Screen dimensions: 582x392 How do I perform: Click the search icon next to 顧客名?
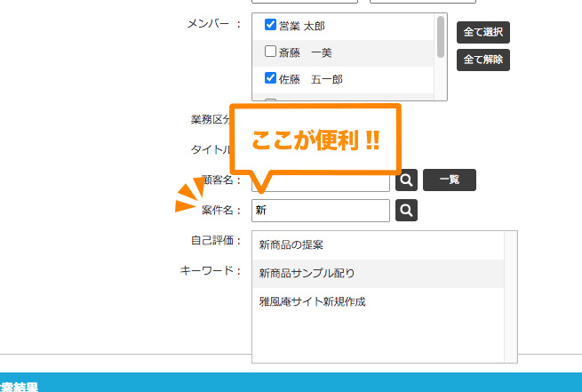(406, 180)
